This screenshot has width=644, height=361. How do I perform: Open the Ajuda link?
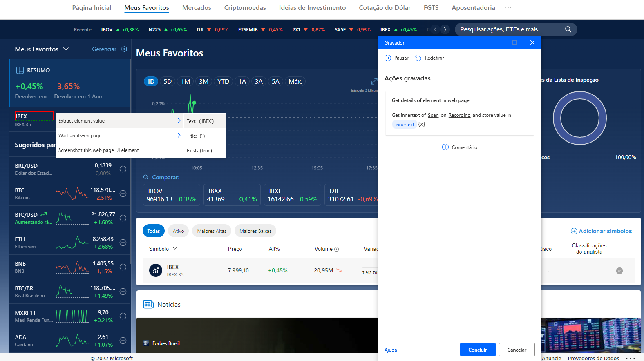391,350
